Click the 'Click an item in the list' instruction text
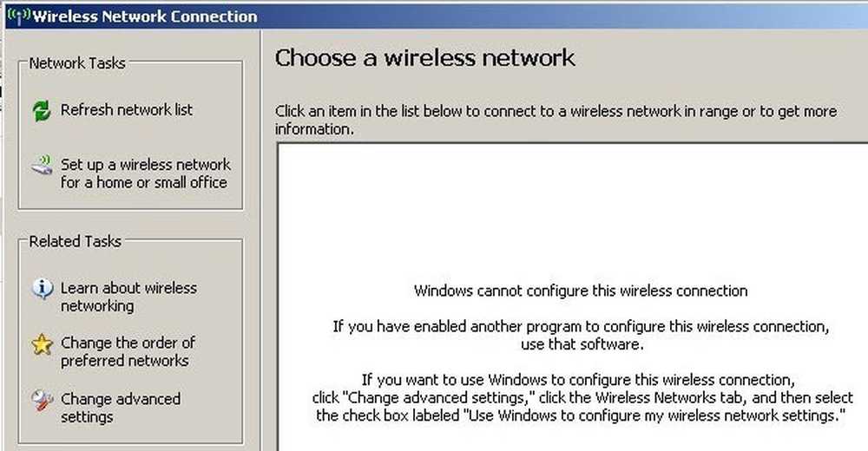868x451 pixels. 556,120
